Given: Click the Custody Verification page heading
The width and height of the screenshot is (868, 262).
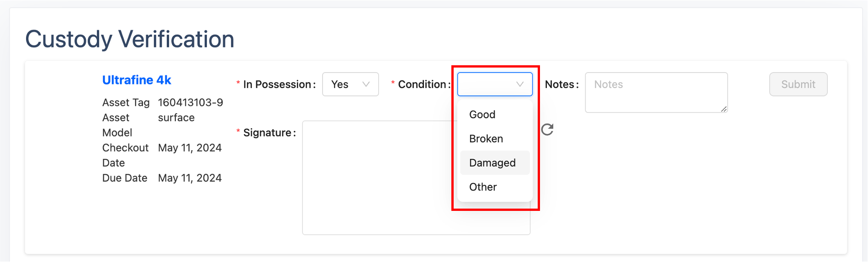Looking at the screenshot, I should [x=130, y=39].
